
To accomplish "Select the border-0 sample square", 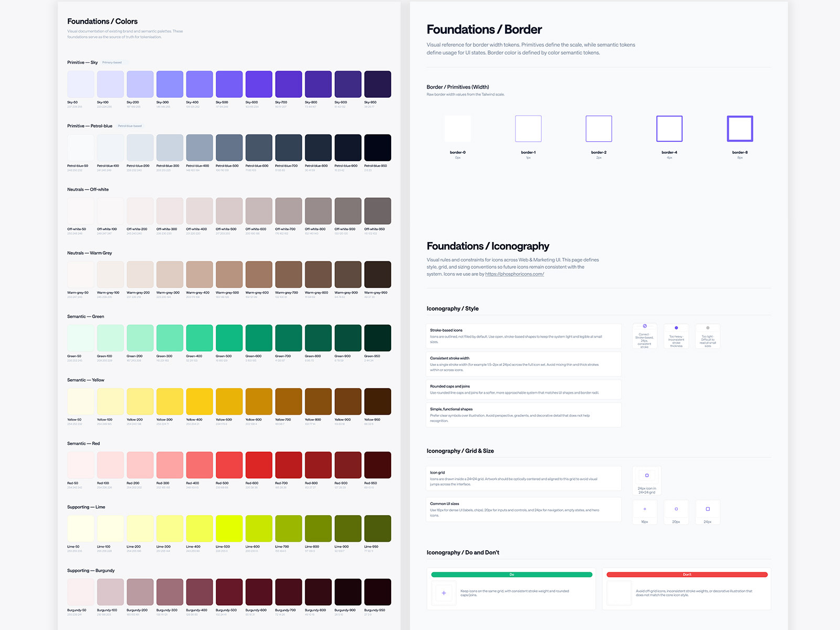I will [x=458, y=129].
